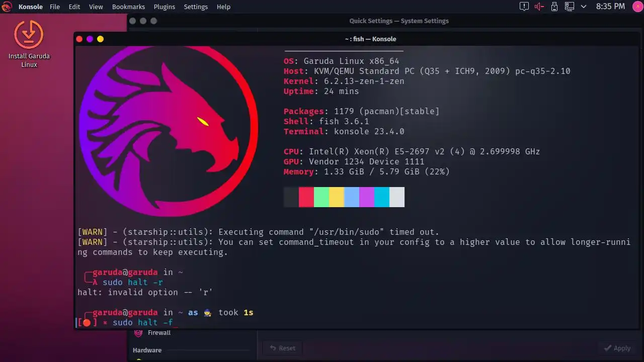Image resolution: width=644 pixels, height=362 pixels.
Task: Click the 'Terminal: konsole 23.4.0' line
Action: coord(344,131)
